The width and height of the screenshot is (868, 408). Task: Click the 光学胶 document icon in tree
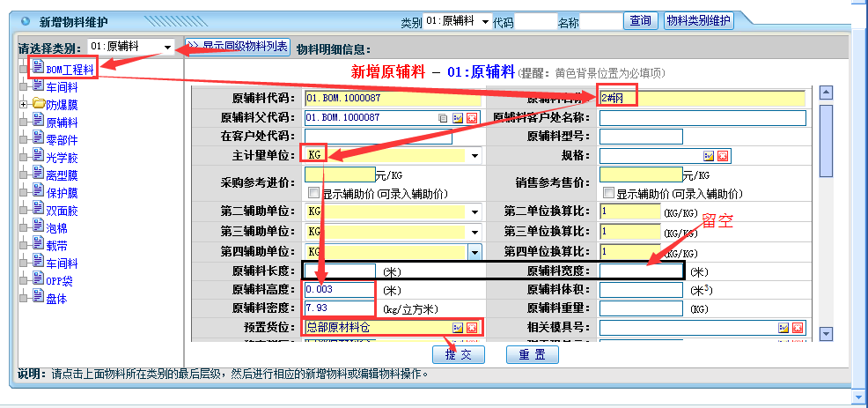(x=38, y=155)
